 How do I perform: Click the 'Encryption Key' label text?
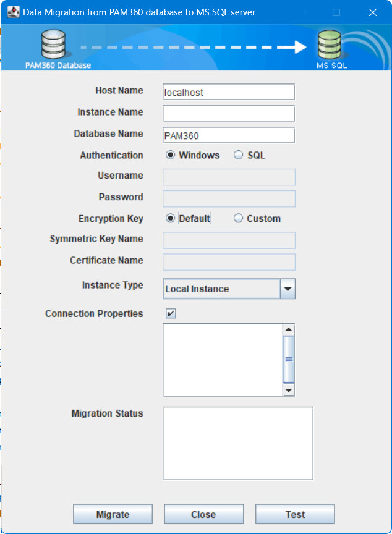coord(111,219)
